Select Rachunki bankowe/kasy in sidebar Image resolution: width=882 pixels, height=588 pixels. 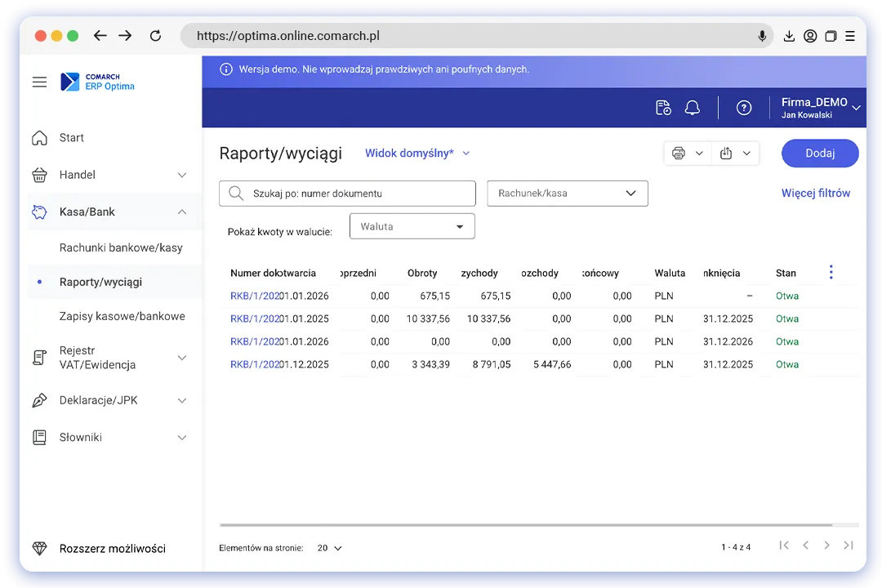[121, 247]
